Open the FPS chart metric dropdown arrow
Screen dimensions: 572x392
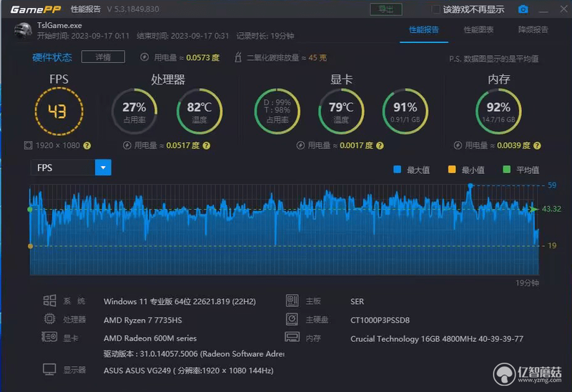tap(103, 167)
